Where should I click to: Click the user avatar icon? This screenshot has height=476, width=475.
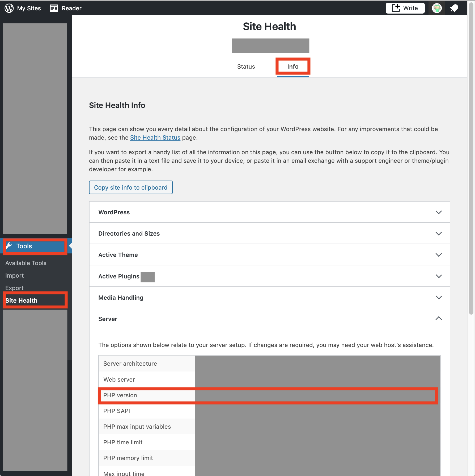pos(437,8)
